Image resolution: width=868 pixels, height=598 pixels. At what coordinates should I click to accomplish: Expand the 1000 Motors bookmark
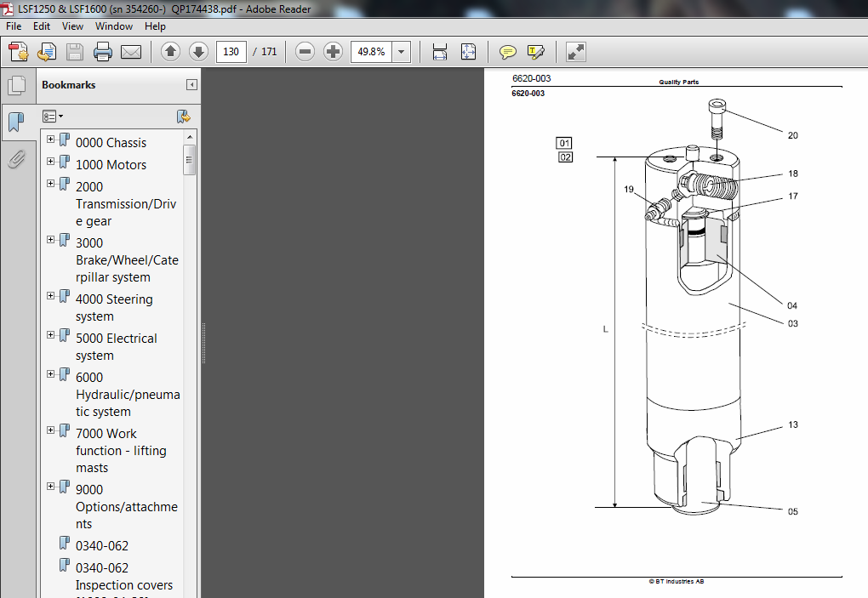[50, 161]
